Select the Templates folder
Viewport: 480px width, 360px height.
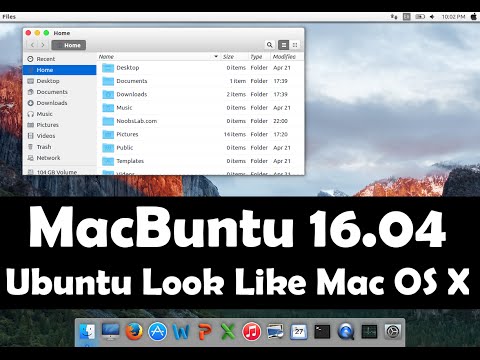(x=200, y=161)
